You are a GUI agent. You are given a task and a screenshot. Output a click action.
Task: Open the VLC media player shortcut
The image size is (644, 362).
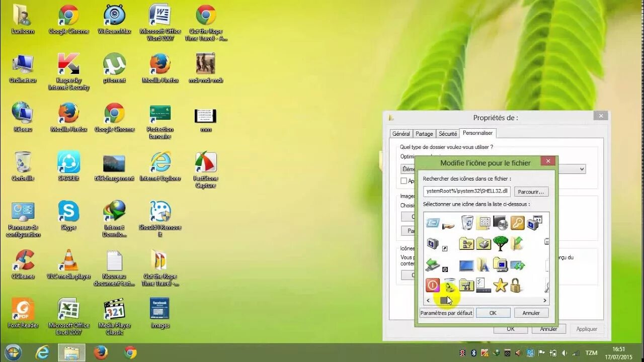point(68,264)
